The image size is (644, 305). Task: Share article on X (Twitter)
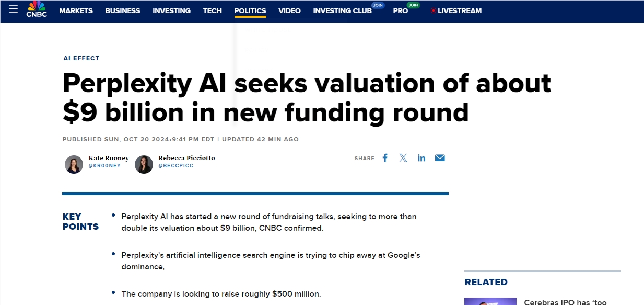(x=403, y=158)
